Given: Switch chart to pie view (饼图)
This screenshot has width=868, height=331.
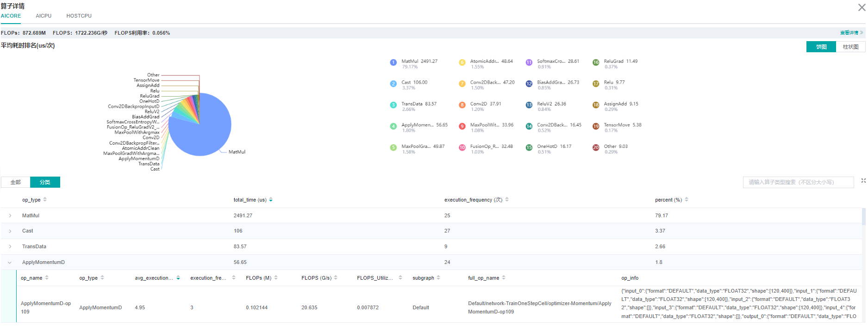Looking at the screenshot, I should click(x=821, y=47).
